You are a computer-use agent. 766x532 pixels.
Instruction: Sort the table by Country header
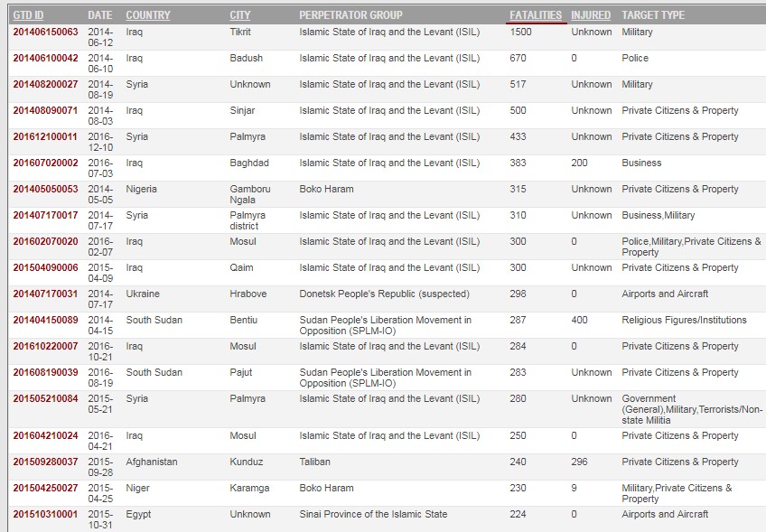point(148,15)
